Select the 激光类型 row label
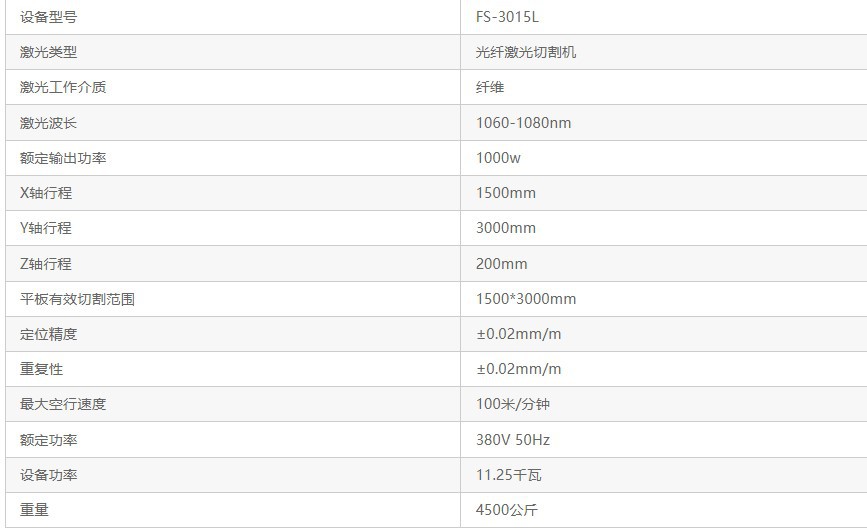 (48, 52)
